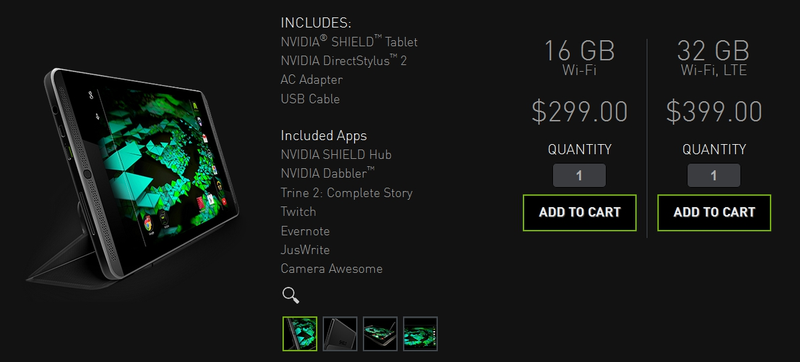Select the first tablet thumbnail with green border
The width and height of the screenshot is (800, 362).
pyautogui.click(x=299, y=333)
